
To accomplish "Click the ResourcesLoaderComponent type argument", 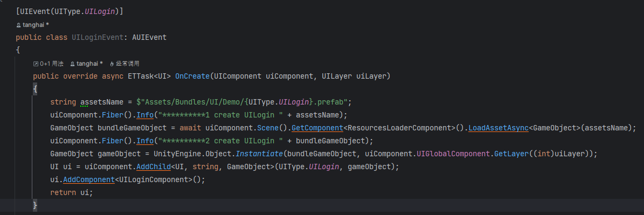I will tap(398, 128).
